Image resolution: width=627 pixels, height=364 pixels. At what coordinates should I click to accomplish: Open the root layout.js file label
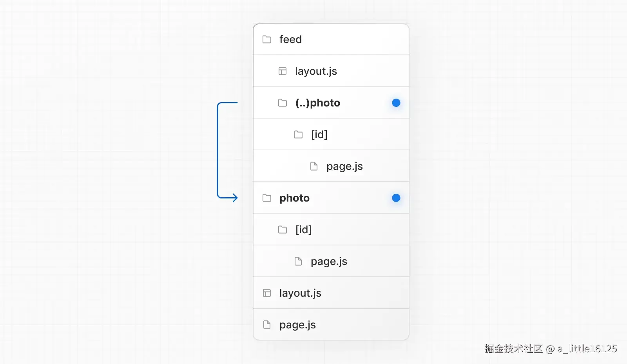[300, 293]
